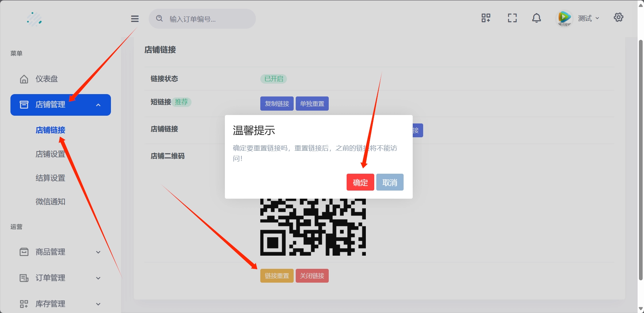This screenshot has height=313, width=644.
Task: Expand the 库存管理 menu chevron
Action: pos(98,304)
